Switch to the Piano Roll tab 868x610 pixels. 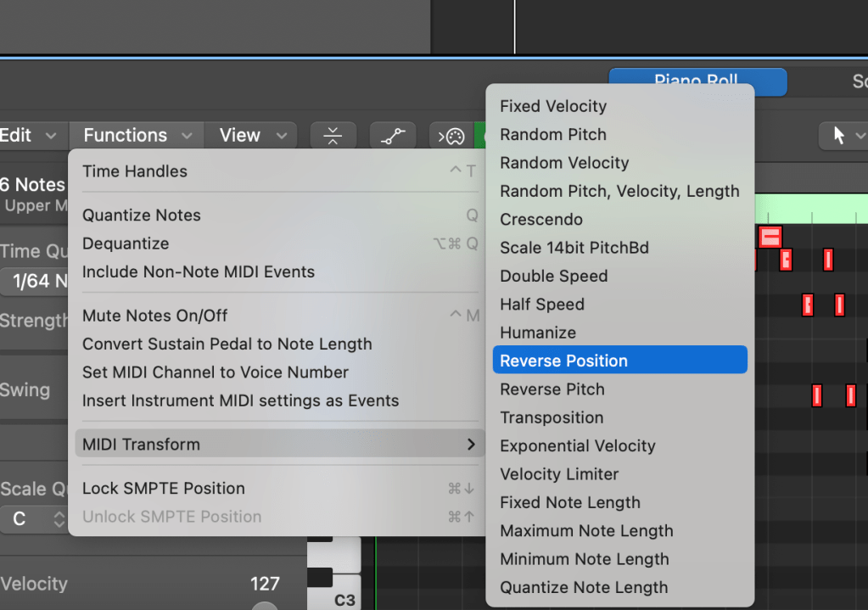click(697, 82)
